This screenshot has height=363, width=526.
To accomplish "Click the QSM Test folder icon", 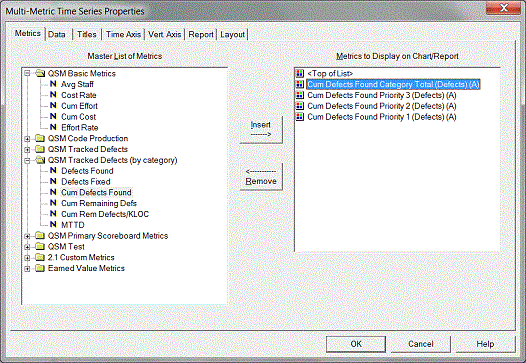I will (x=40, y=247).
